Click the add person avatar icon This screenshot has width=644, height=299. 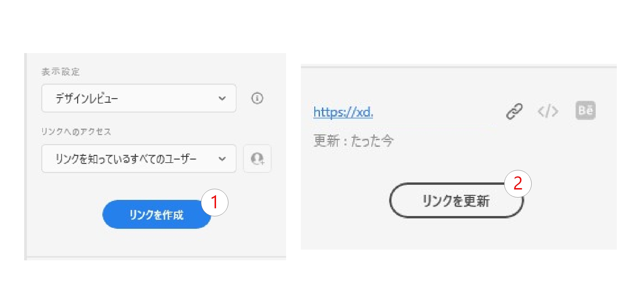[x=257, y=159]
